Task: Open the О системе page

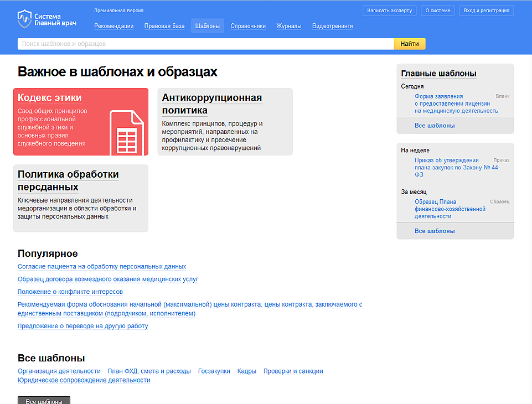Action: (438, 11)
